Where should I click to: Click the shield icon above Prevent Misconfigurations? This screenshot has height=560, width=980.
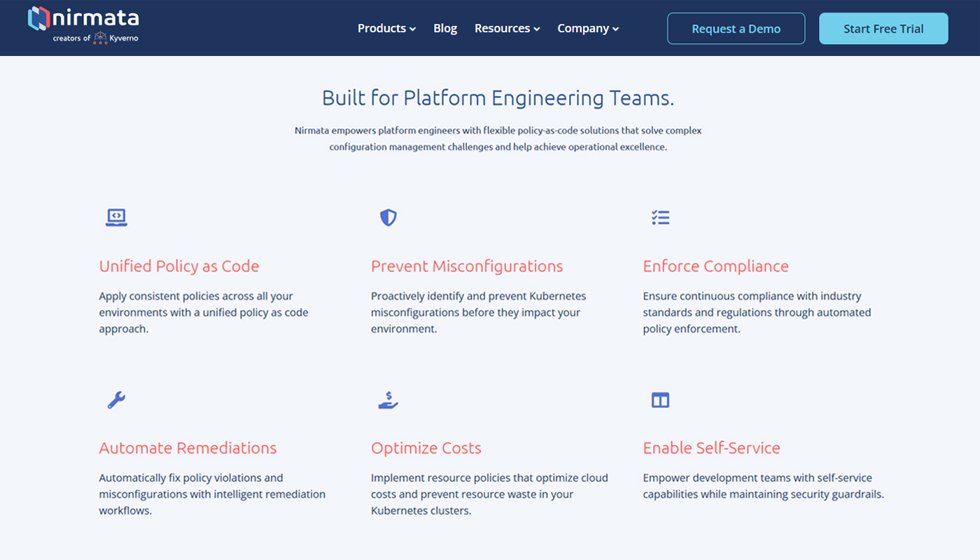(388, 218)
